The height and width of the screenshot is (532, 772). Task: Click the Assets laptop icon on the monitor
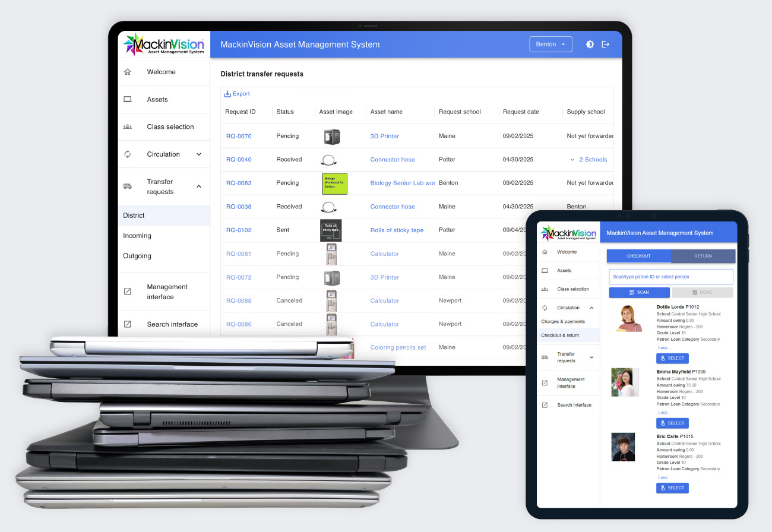[x=127, y=99]
